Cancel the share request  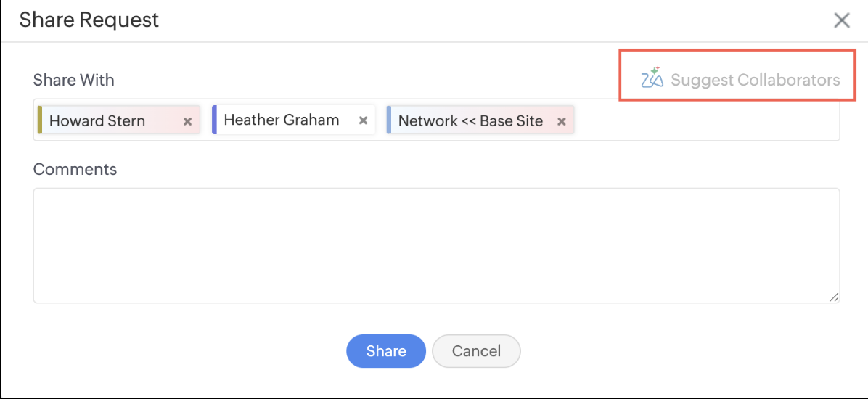[476, 351]
